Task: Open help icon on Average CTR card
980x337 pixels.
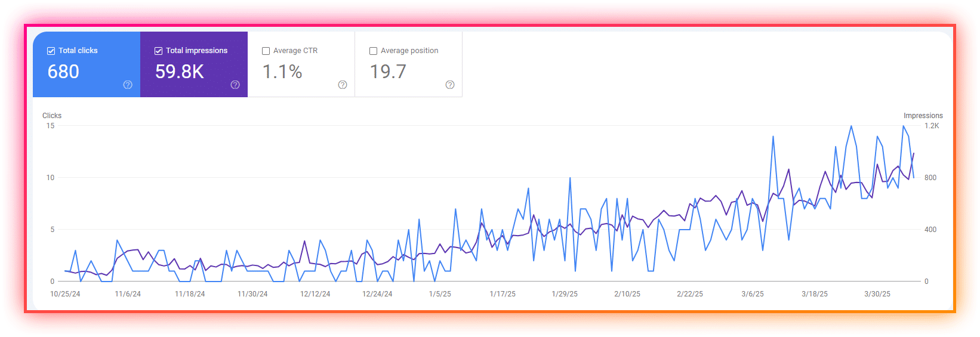Action: point(343,85)
